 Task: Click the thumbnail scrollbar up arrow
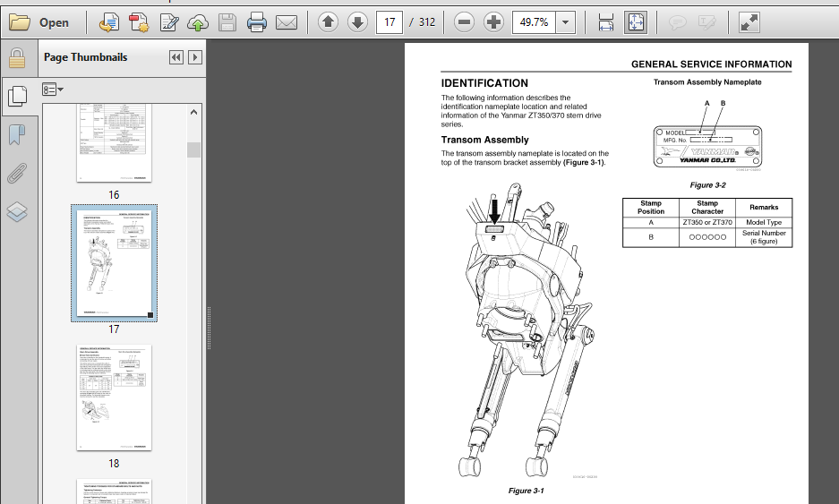(193, 112)
